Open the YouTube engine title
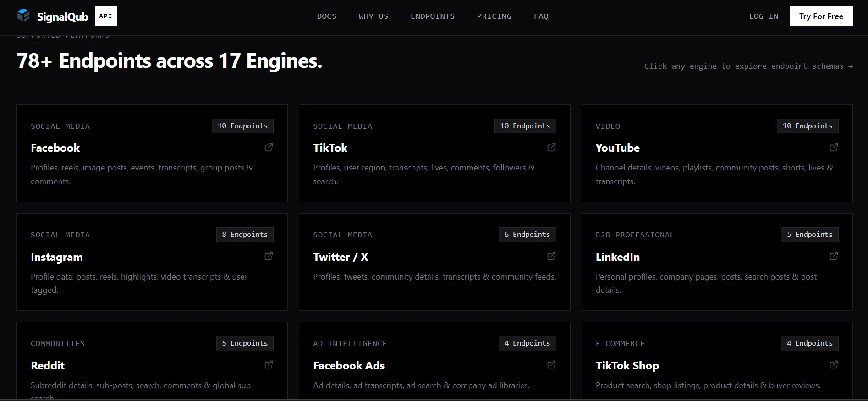The width and height of the screenshot is (868, 401). (x=617, y=148)
